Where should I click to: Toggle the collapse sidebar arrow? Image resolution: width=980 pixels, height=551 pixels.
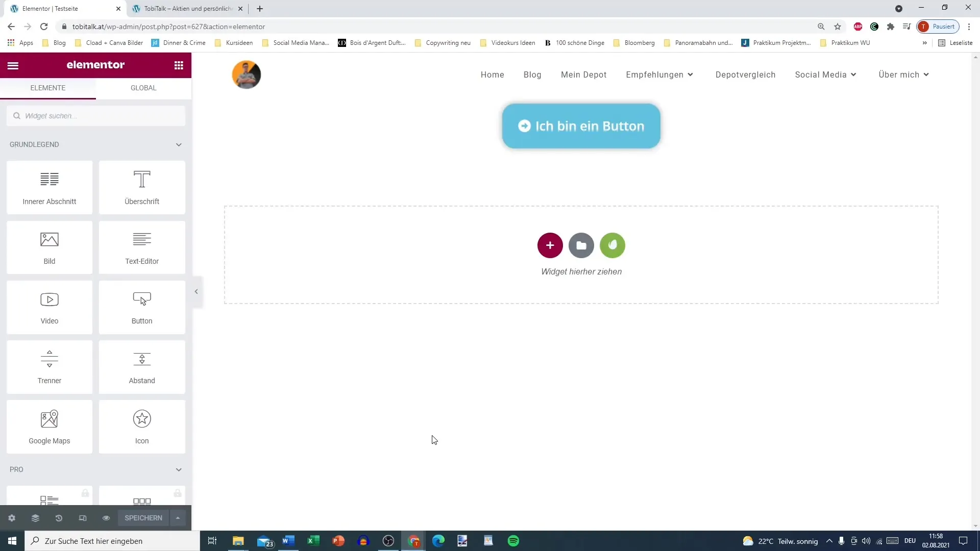tap(197, 292)
